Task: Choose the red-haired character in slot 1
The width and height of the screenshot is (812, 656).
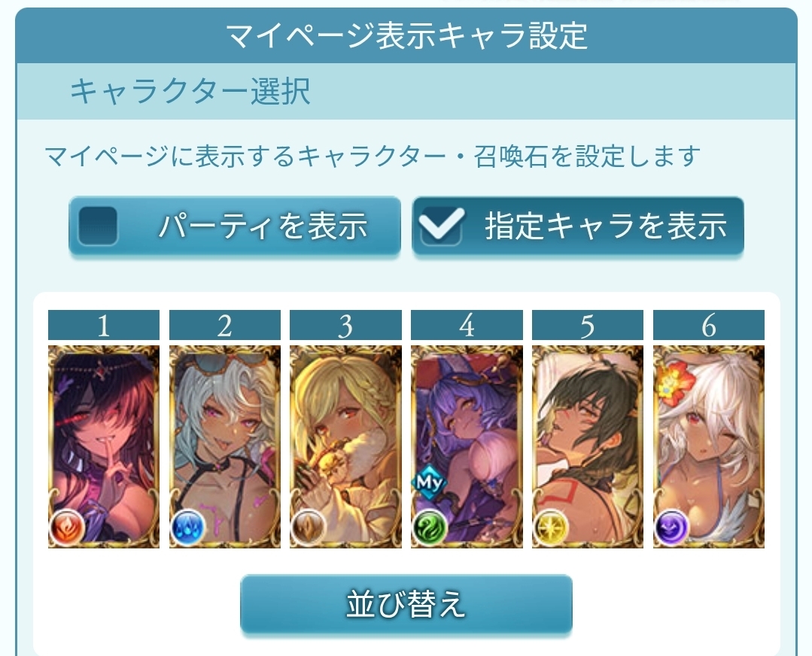Action: coord(104,446)
